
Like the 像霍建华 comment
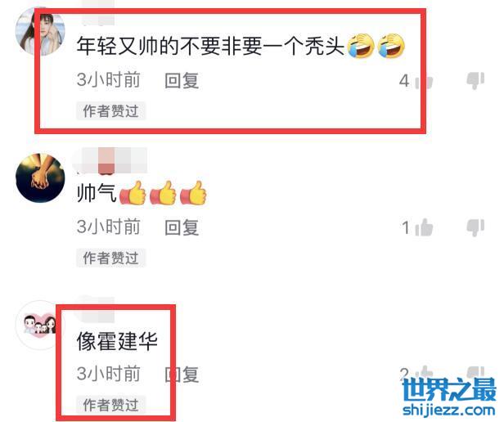(x=424, y=373)
